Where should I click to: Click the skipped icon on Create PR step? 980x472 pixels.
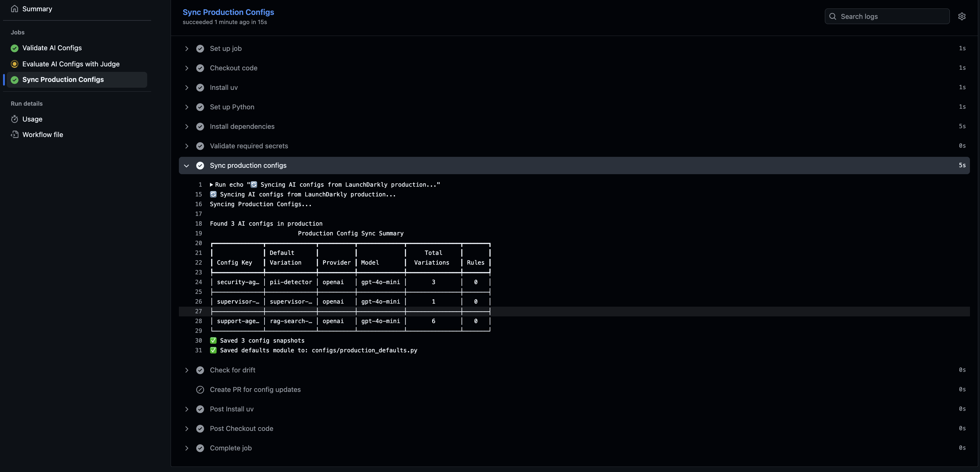pos(200,389)
